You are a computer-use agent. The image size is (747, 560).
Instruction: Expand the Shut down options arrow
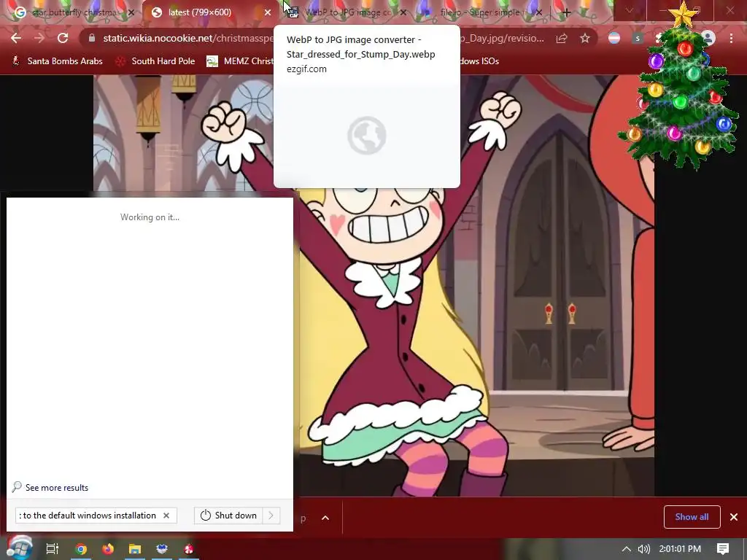(271, 516)
